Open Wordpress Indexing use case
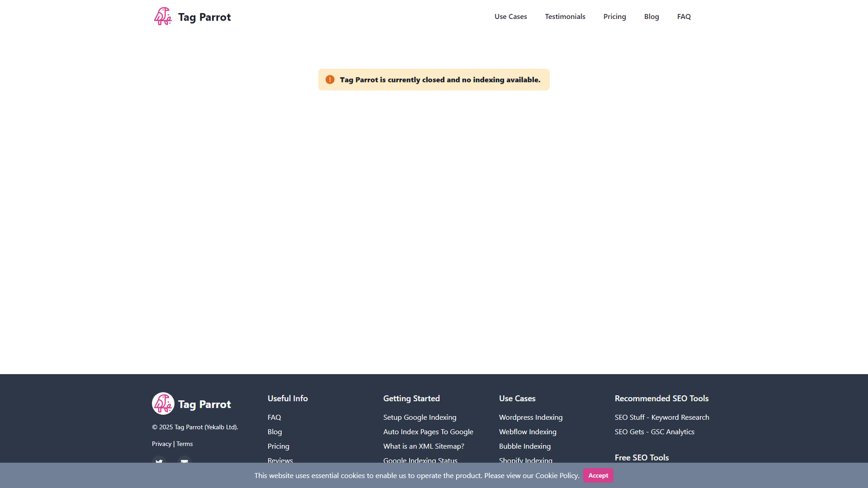868x488 pixels. (x=531, y=418)
